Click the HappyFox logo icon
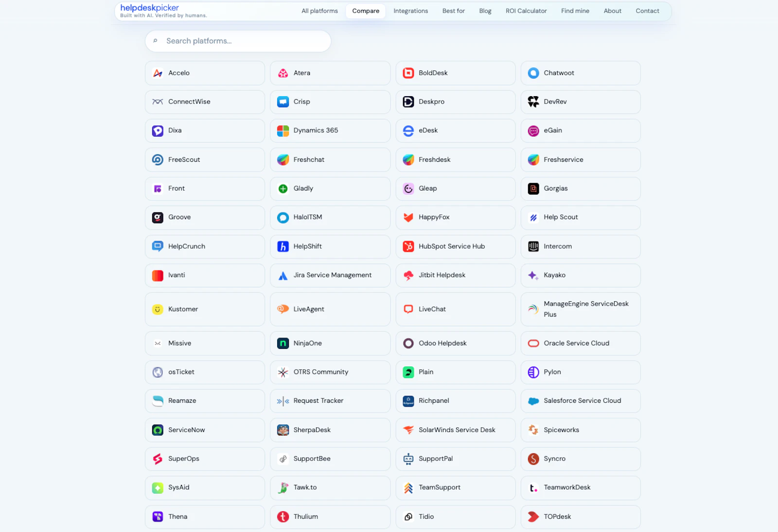Viewport: 778px width, 532px height. click(x=408, y=217)
